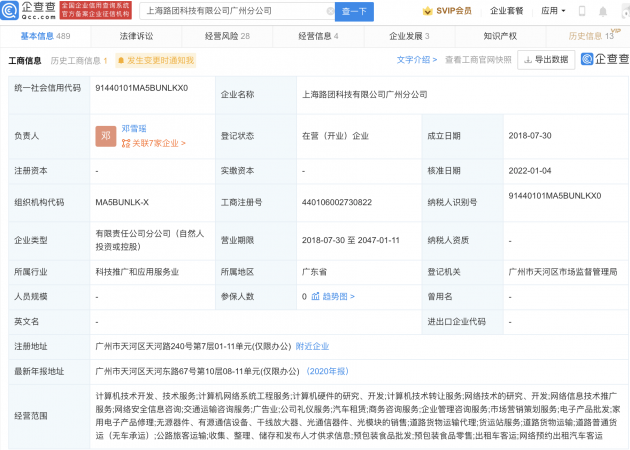This screenshot has height=450, width=630.
Task: Click the 导出数据 button
Action: tap(546, 60)
